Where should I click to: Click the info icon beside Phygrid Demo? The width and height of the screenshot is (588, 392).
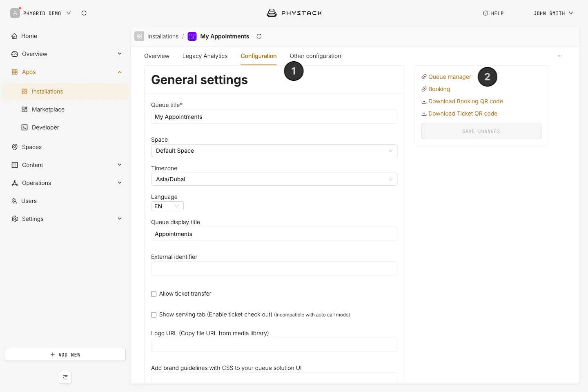pos(84,13)
